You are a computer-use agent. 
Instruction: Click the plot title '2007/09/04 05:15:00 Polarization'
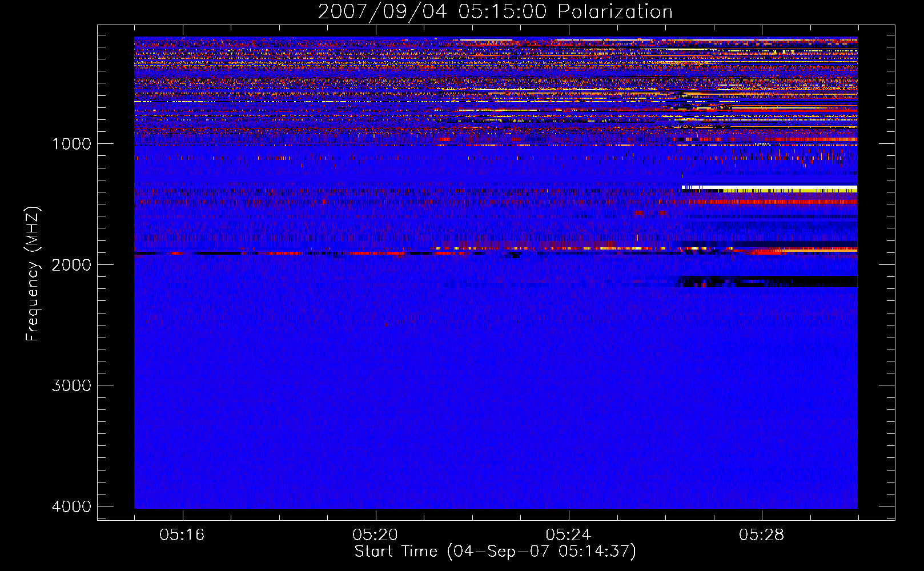[495, 12]
